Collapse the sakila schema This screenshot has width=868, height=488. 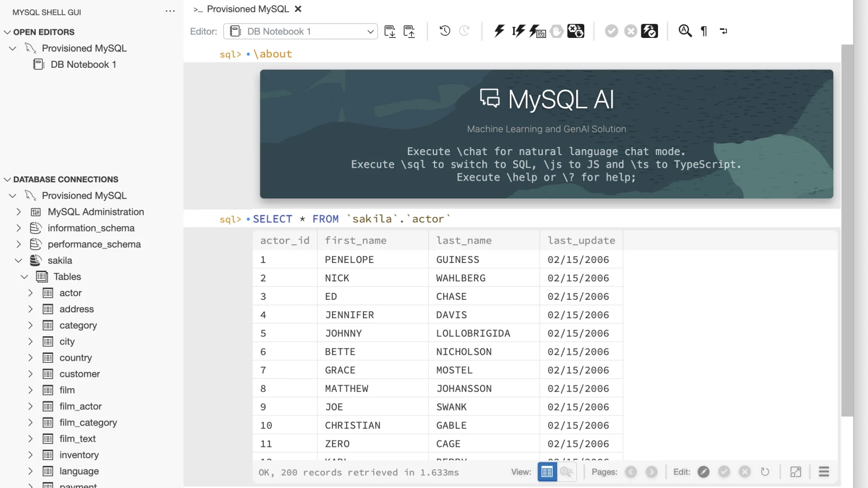(19, 261)
